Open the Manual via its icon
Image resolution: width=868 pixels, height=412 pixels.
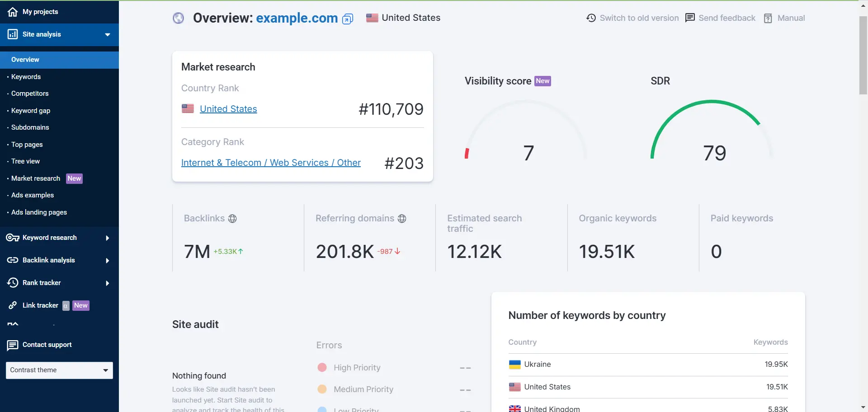click(768, 18)
